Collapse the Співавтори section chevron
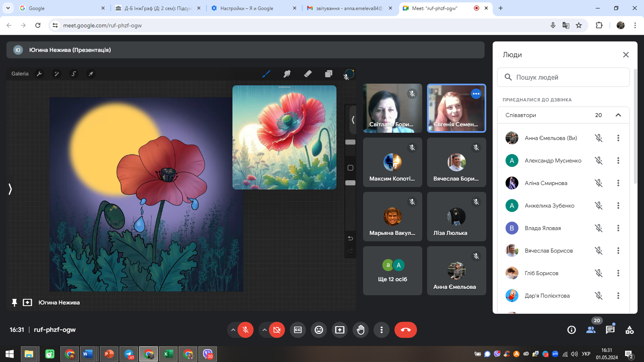The height and width of the screenshot is (362, 644). coord(618,115)
